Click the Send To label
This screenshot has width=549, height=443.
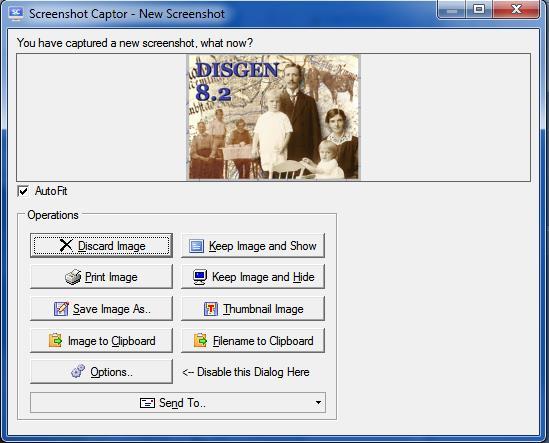click(x=182, y=403)
